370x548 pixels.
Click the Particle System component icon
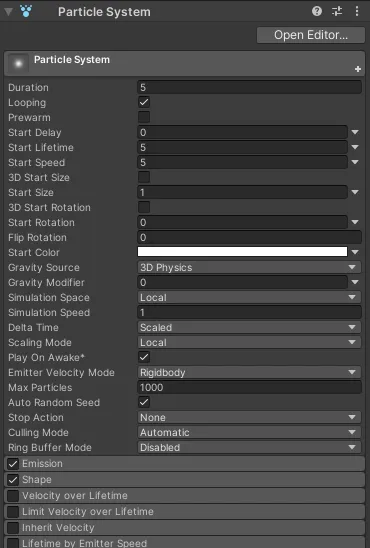point(26,11)
